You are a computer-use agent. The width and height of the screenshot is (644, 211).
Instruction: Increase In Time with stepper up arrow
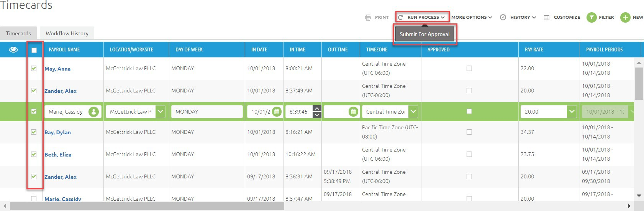(317, 108)
